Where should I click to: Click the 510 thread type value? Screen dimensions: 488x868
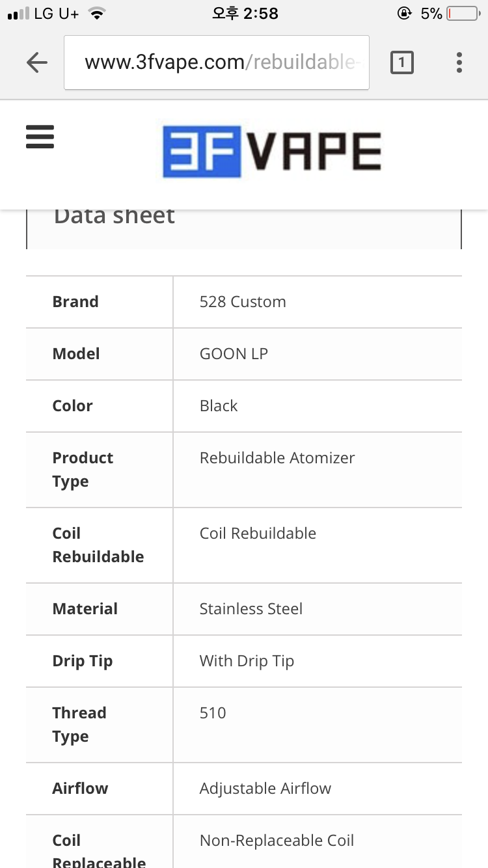pos(213,713)
